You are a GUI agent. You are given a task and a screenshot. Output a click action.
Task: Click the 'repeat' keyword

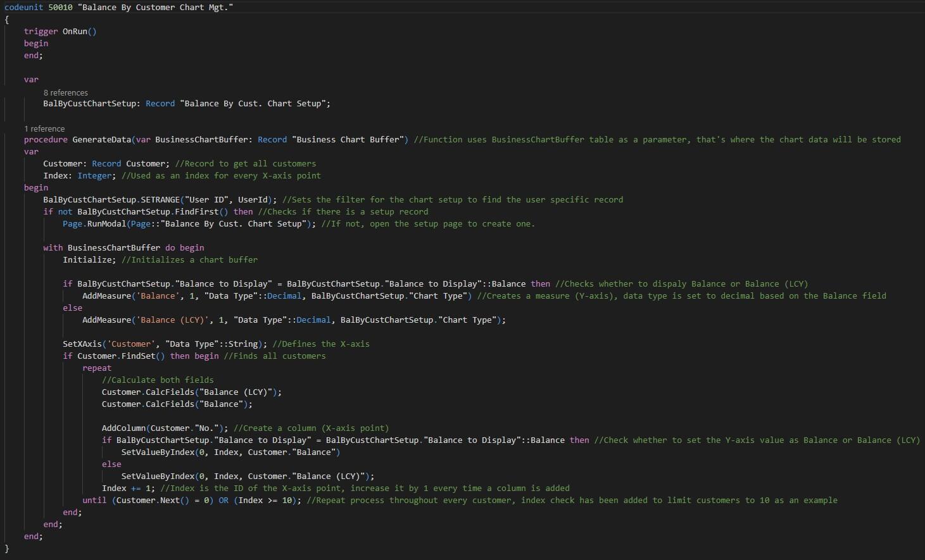97,368
